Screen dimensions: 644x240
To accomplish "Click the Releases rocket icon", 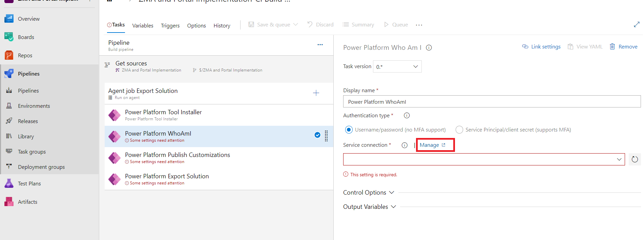I will (9, 121).
